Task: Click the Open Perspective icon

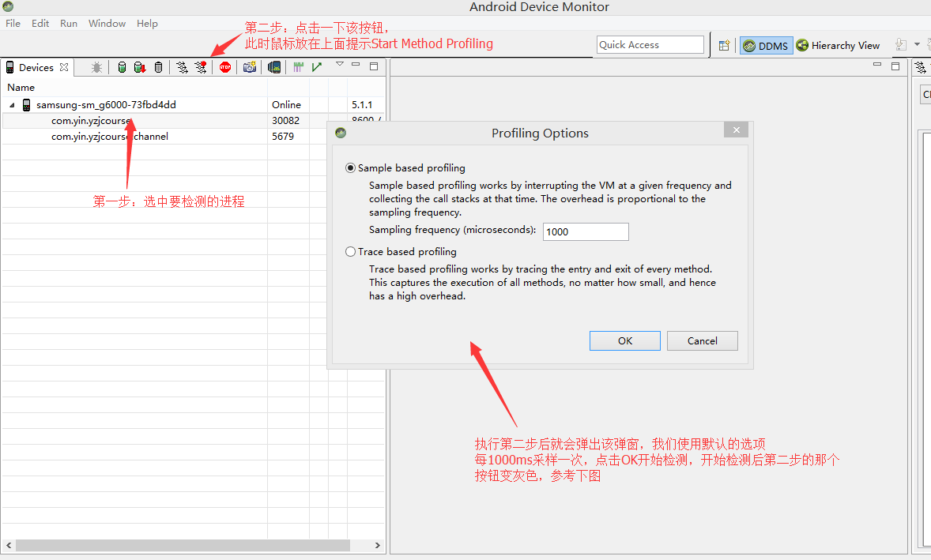Action: 725,46
